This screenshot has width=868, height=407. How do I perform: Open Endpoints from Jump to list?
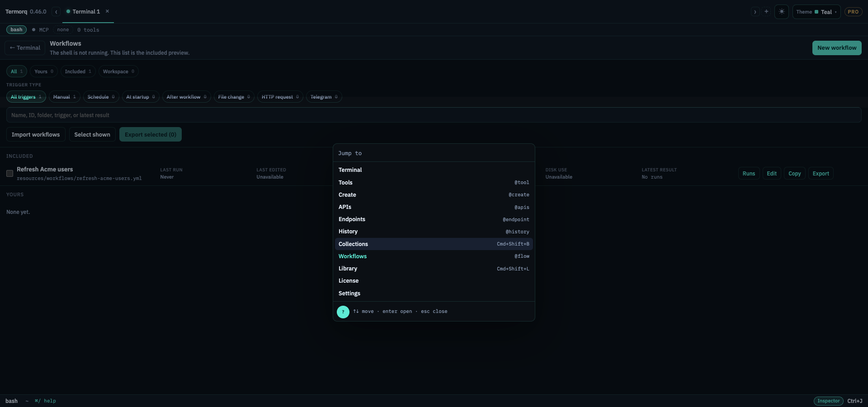(434, 219)
